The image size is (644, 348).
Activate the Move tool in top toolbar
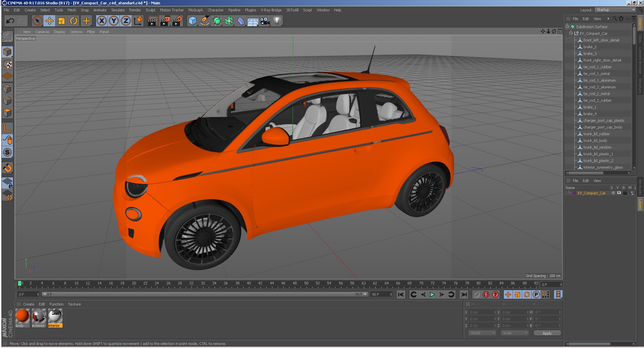coord(50,21)
